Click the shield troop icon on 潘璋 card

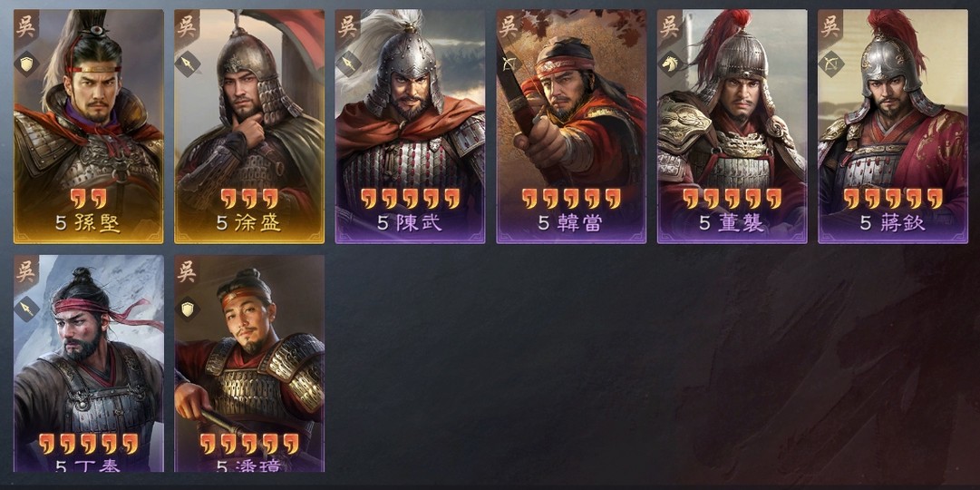(x=188, y=309)
